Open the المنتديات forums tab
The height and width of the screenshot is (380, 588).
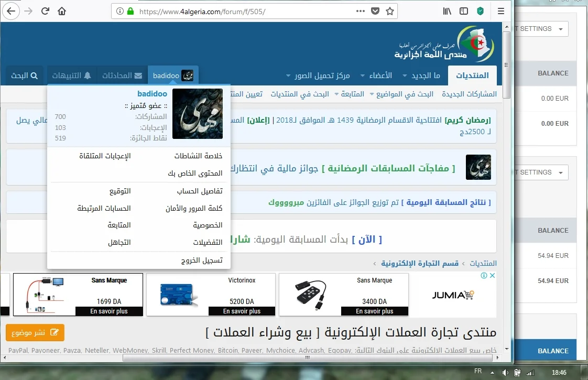472,75
